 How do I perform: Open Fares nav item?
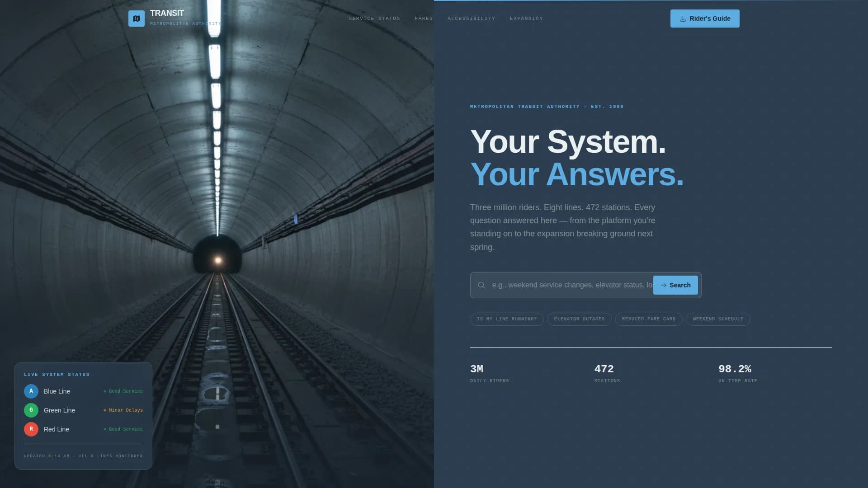pyautogui.click(x=424, y=19)
